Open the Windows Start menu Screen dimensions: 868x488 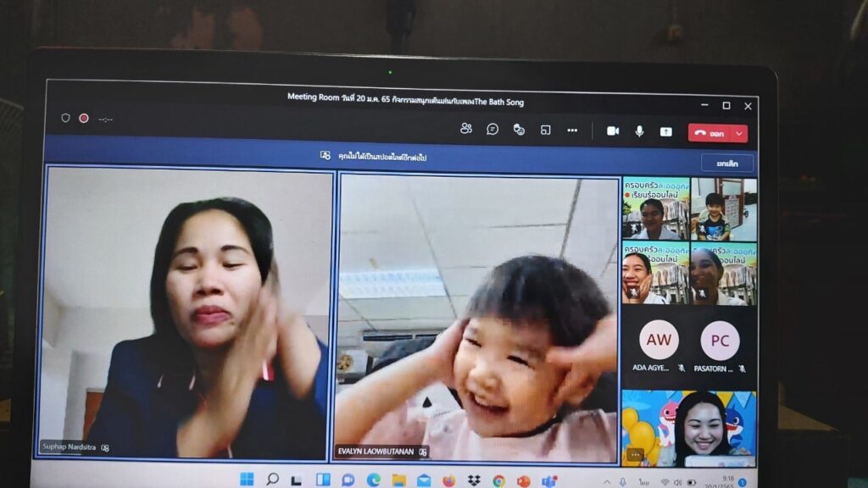click(x=247, y=480)
